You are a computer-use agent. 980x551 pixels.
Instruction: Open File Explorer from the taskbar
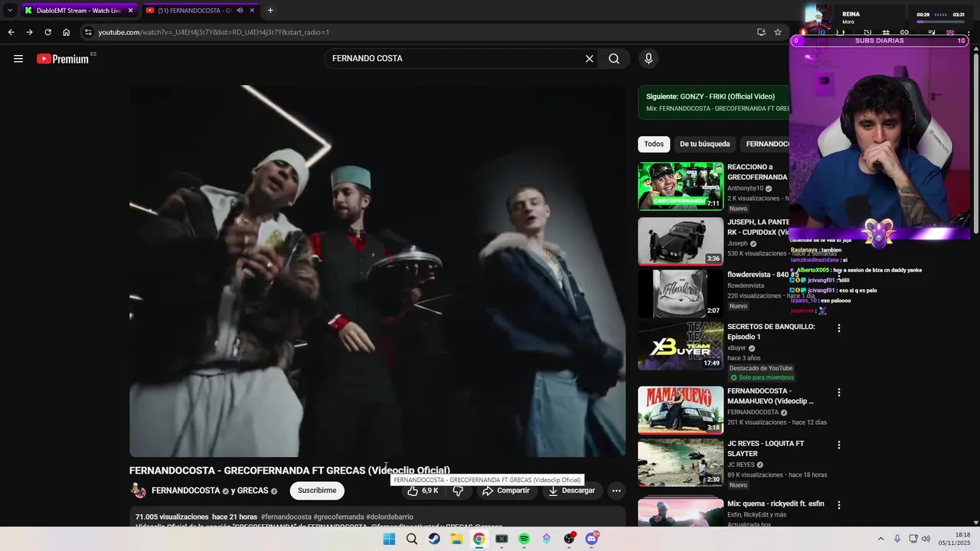(456, 539)
